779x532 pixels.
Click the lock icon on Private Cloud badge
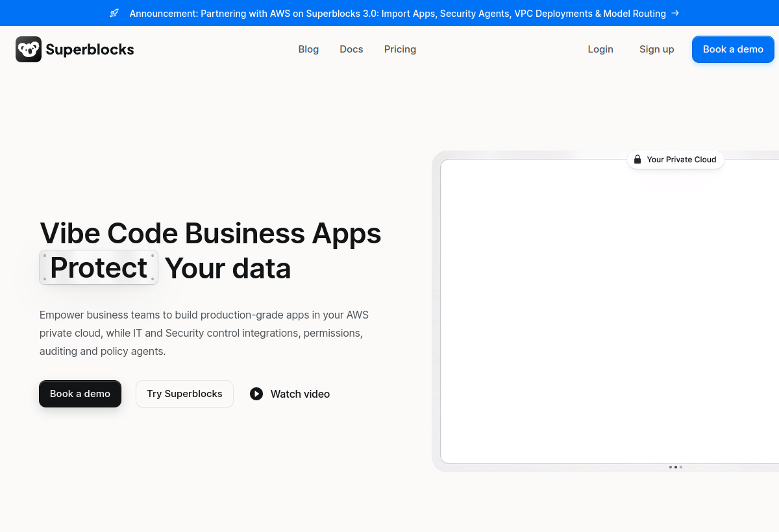coord(637,160)
